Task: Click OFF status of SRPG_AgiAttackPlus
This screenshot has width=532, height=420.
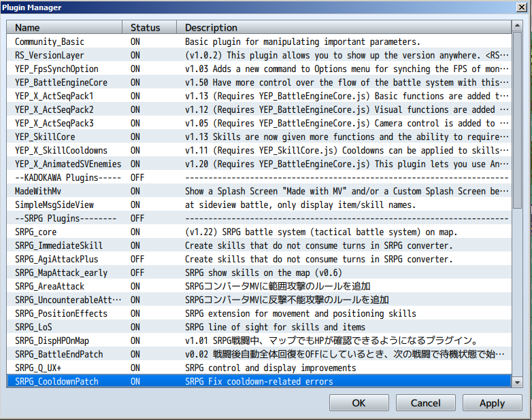Action: click(x=137, y=259)
